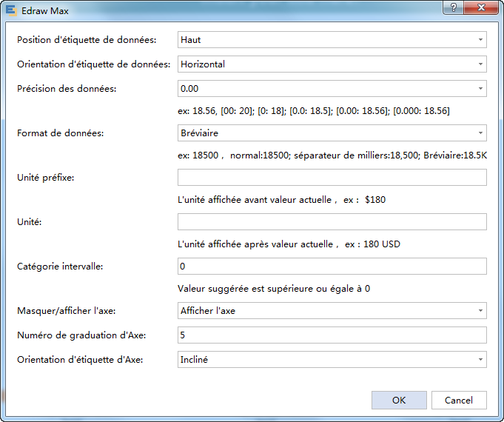Open the Précision des données combo box
504x422 pixels.
click(x=332, y=88)
